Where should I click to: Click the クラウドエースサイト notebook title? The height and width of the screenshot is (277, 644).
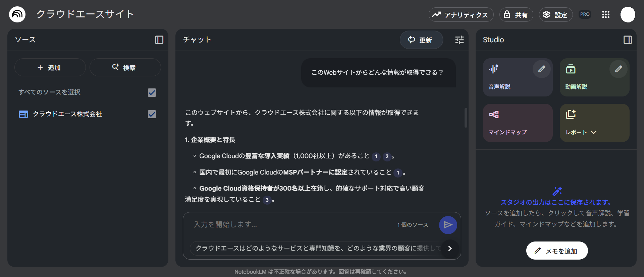click(85, 14)
